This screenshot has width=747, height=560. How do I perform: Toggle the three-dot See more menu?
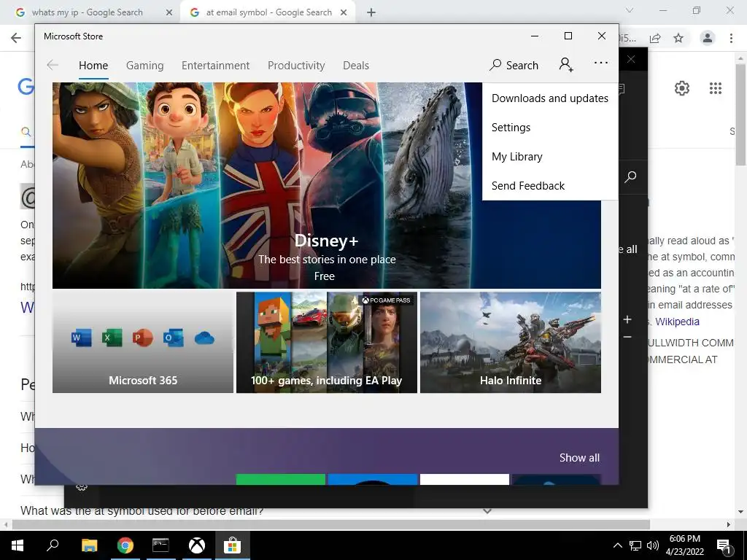tap(601, 63)
